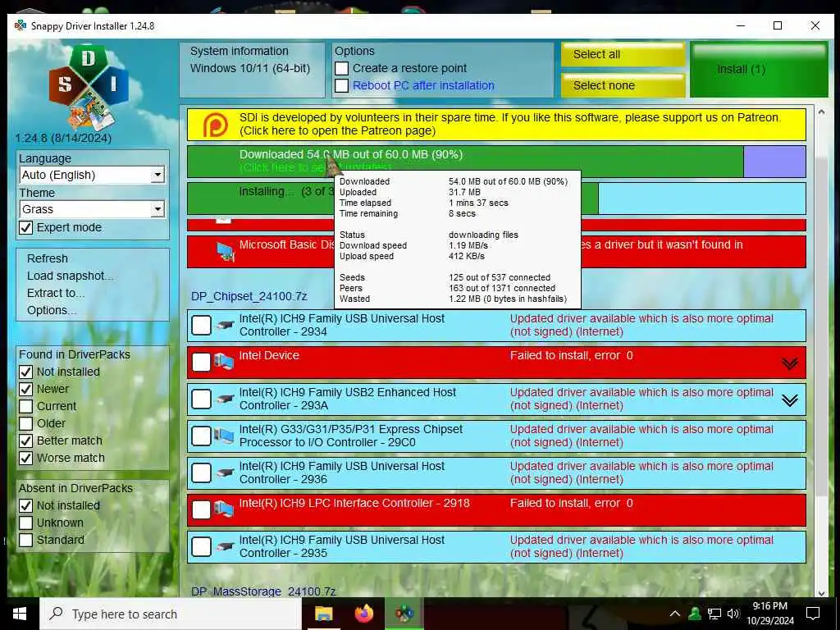This screenshot has width=840, height=630.
Task: Click the Select none button
Action: click(623, 85)
